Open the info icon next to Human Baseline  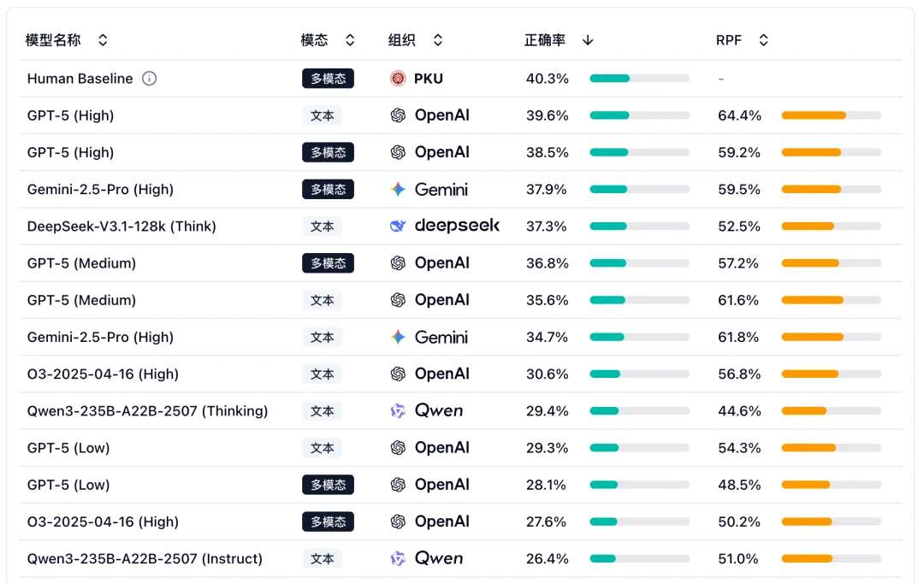(150, 79)
